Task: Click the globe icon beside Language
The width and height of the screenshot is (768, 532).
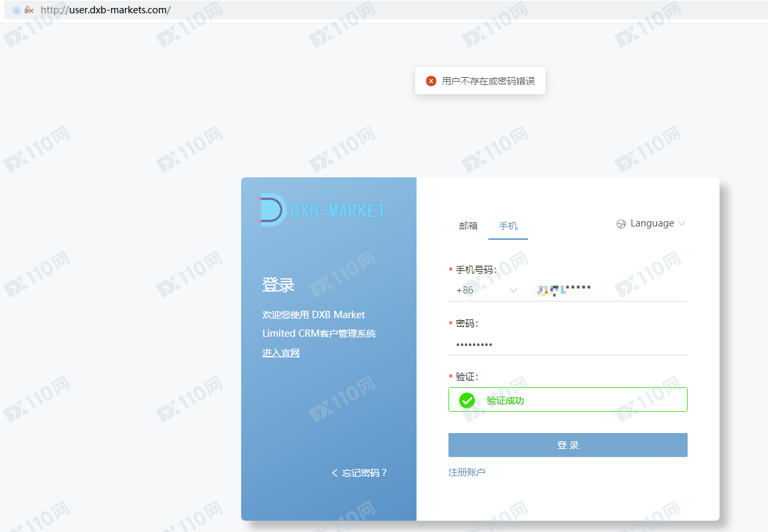Action: (x=621, y=224)
